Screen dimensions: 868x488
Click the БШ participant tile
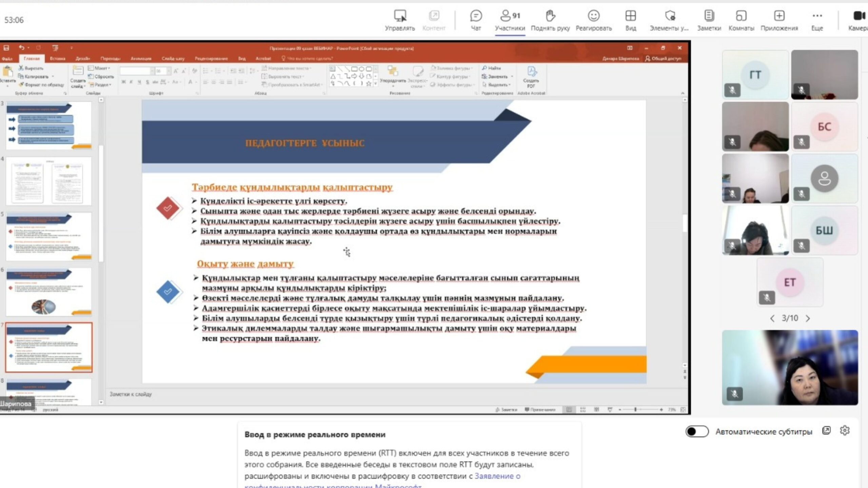pyautogui.click(x=824, y=230)
